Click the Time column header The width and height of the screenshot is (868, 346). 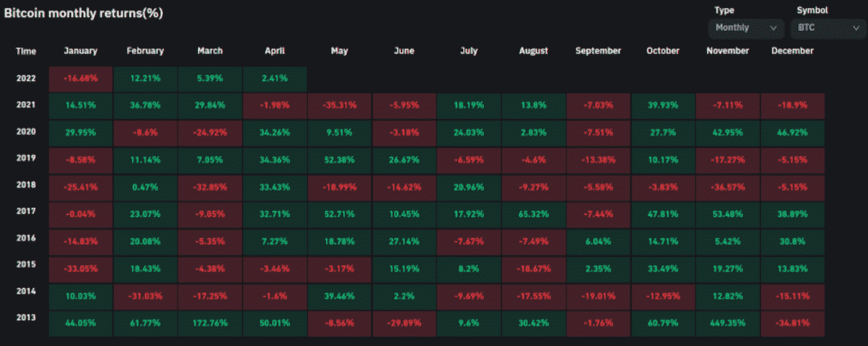click(27, 51)
